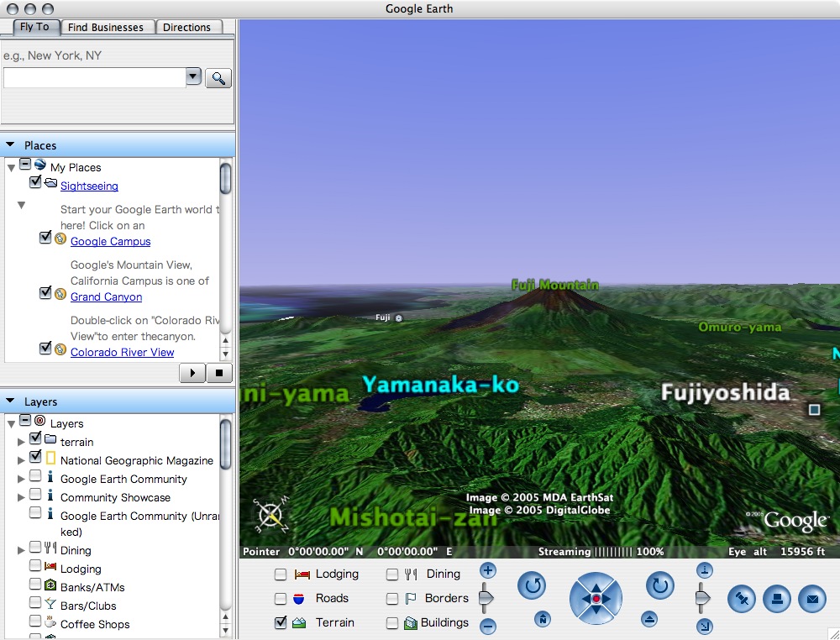
Task: Enable the Borders checkbox
Action: click(x=392, y=598)
